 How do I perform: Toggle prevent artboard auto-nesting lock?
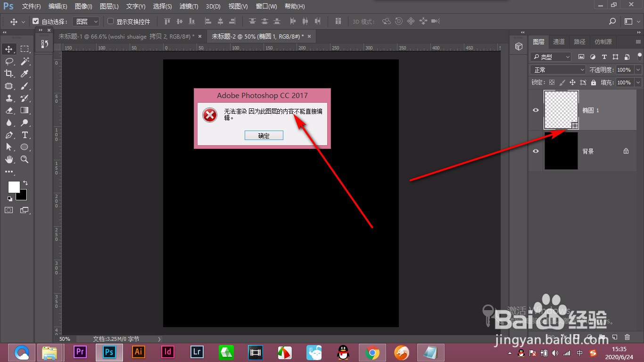point(583,82)
